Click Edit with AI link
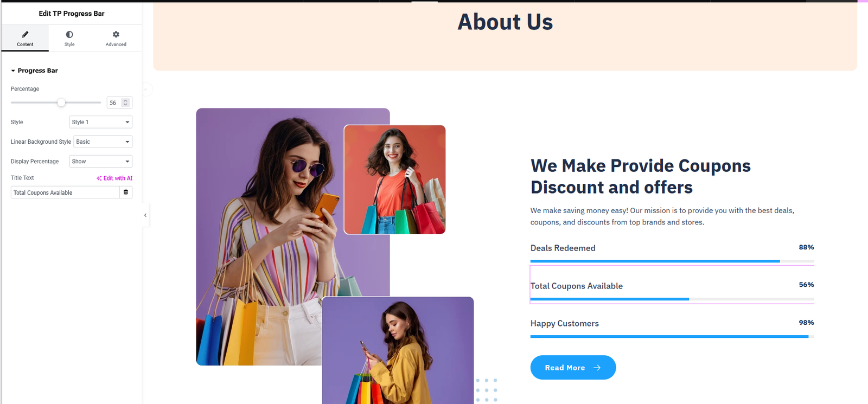Viewport: 868px width, 404px height. [x=114, y=178]
